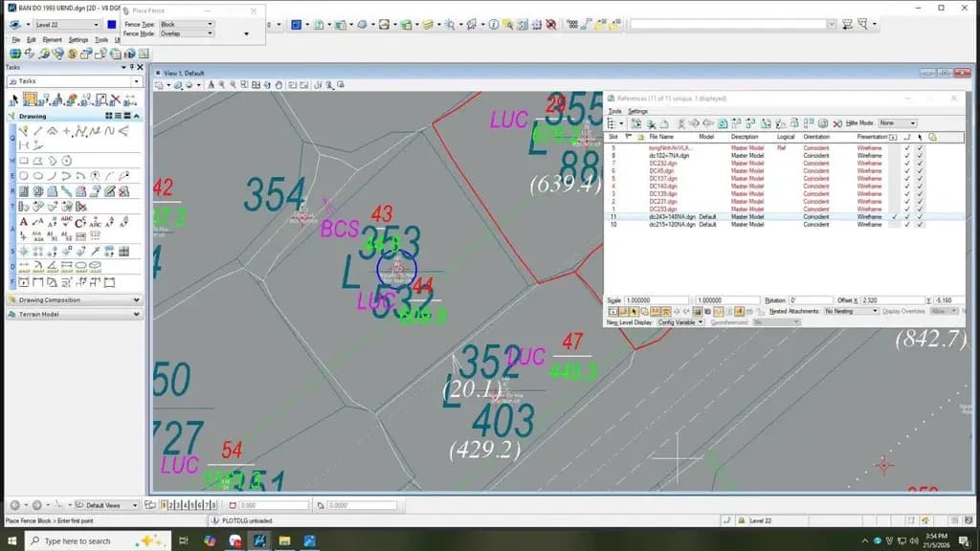Image resolution: width=980 pixels, height=551 pixels.
Task: Toggle display check for dc243=148NA.dgn reference
Action: pyautogui.click(x=895, y=217)
